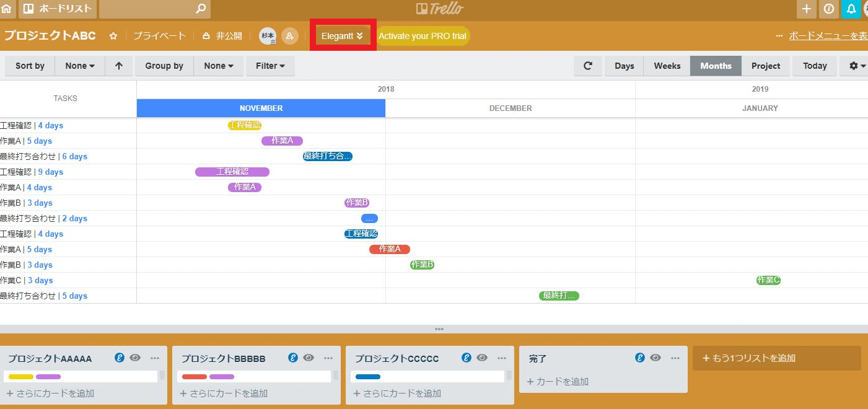
Task: Toggle visibility of プロジェクトBBBBB list
Action: point(308,358)
